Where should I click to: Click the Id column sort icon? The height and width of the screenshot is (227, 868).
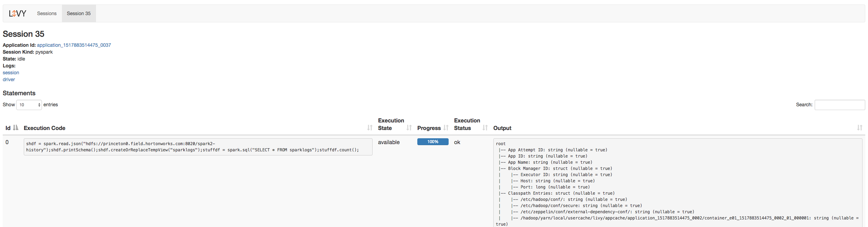tap(15, 128)
